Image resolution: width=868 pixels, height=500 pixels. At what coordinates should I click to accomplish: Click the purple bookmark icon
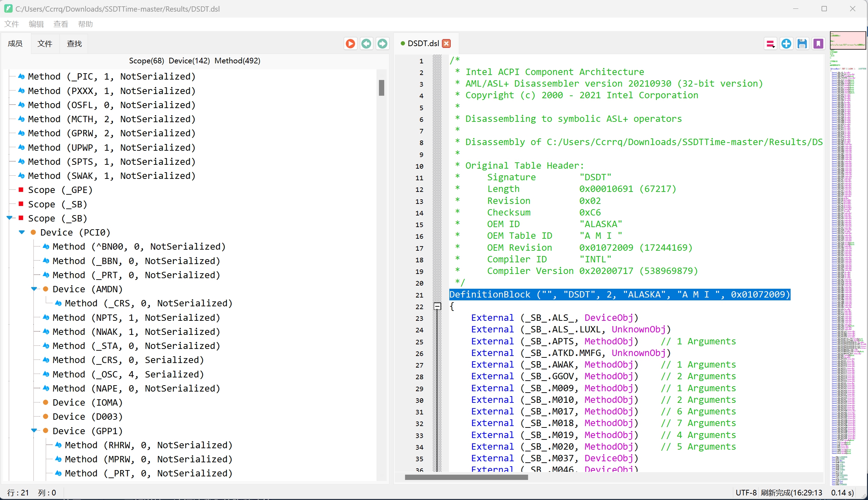818,44
